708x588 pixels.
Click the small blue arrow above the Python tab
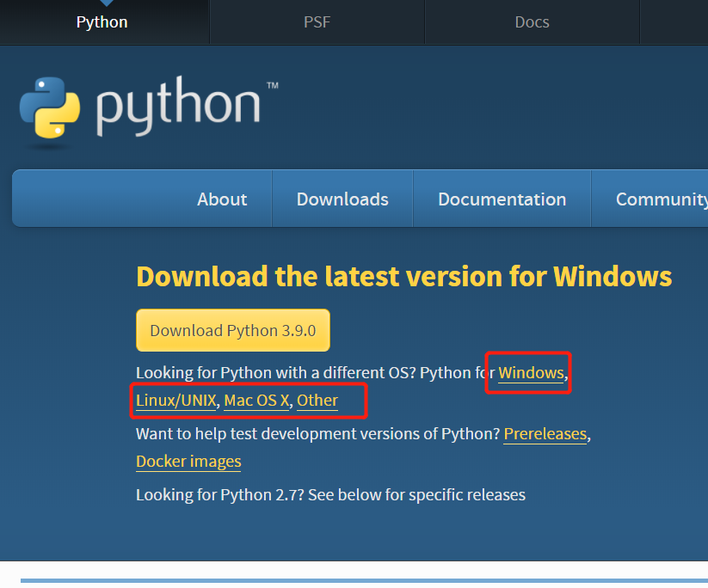point(106,3)
